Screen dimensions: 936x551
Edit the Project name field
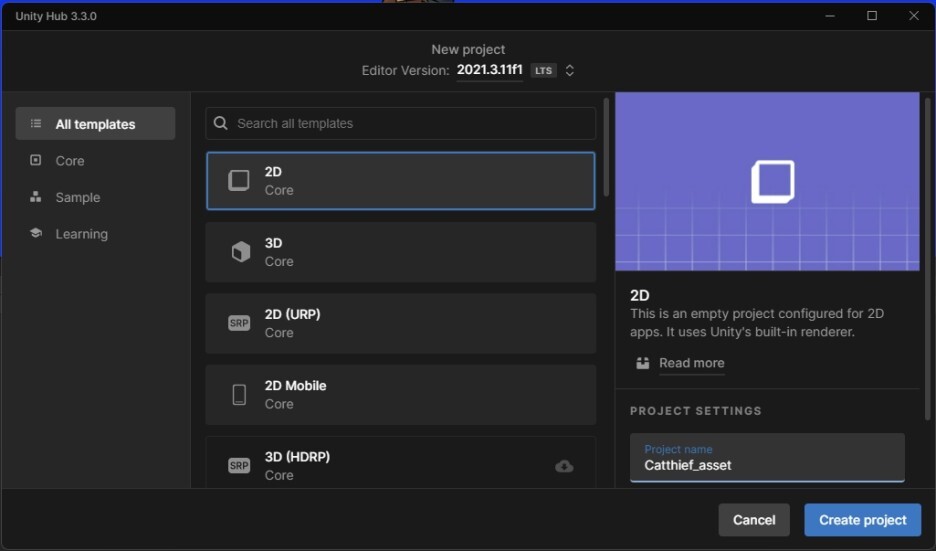coord(767,458)
